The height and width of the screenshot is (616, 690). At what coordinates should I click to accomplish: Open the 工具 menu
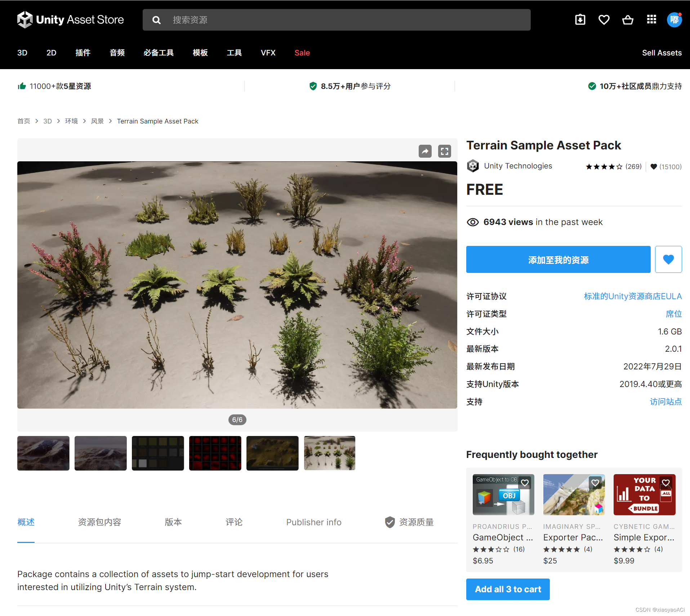pyautogui.click(x=234, y=53)
